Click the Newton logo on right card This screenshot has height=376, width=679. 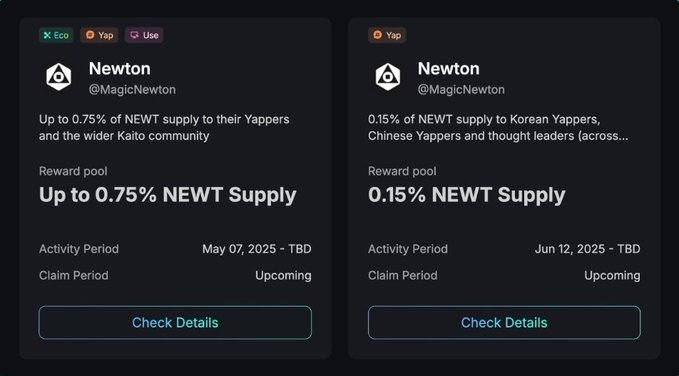pyautogui.click(x=388, y=77)
